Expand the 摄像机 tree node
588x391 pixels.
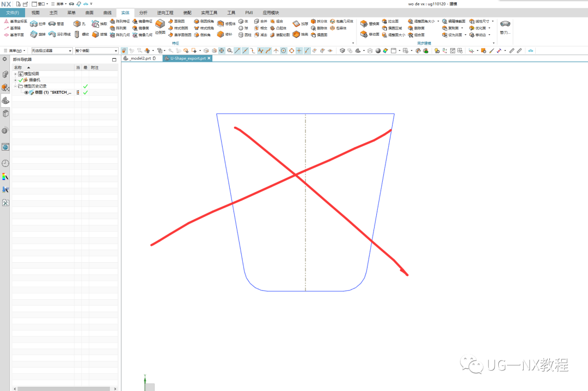[15, 80]
